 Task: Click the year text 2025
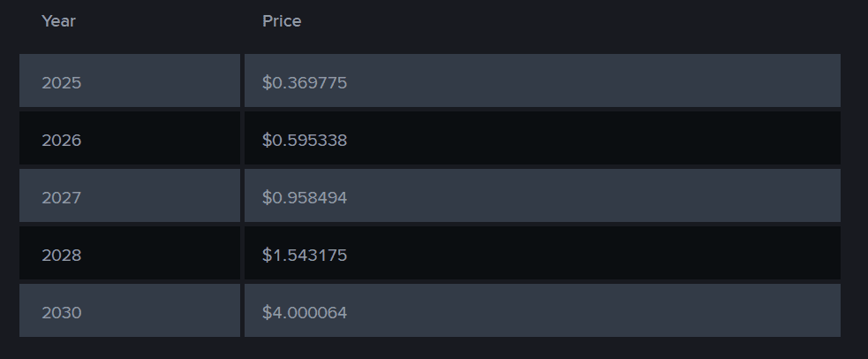[x=62, y=82]
